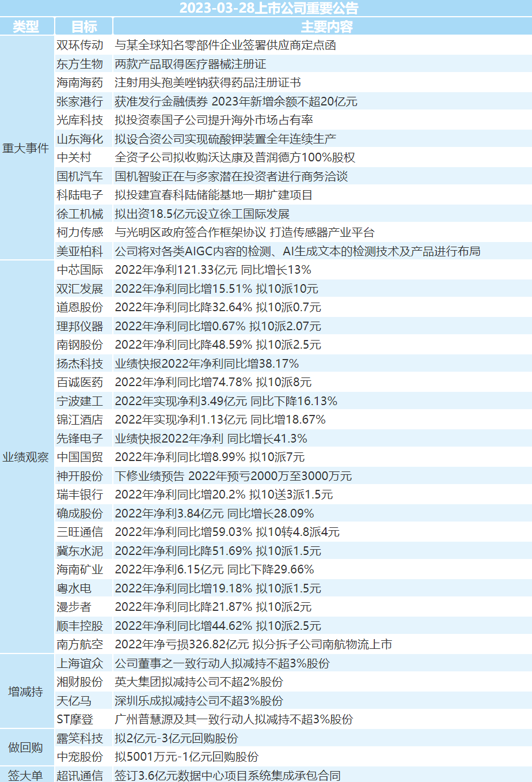Click text 拟5001万元-1亿元回购股份
Image resolution: width=532 pixels, height=782 pixels.
(187, 757)
